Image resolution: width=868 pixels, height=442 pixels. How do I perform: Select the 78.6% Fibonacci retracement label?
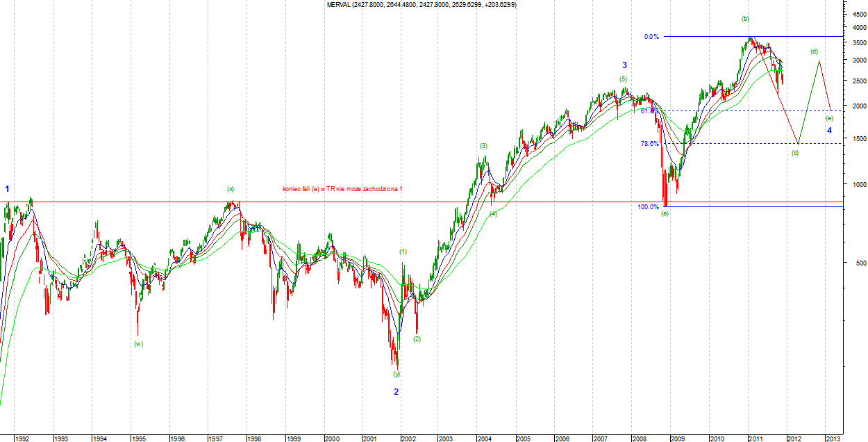pyautogui.click(x=649, y=144)
